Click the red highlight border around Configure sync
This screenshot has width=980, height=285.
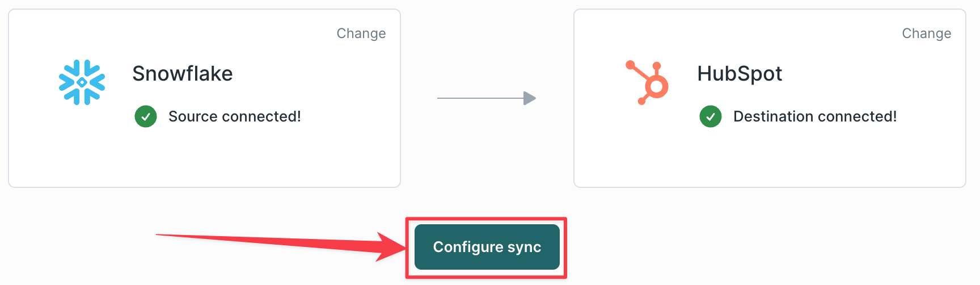click(486, 219)
